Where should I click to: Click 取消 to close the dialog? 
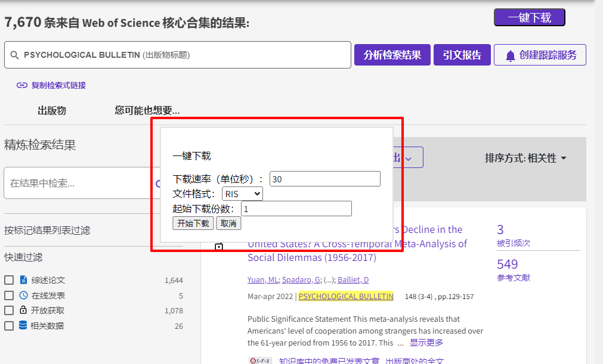[x=228, y=223]
